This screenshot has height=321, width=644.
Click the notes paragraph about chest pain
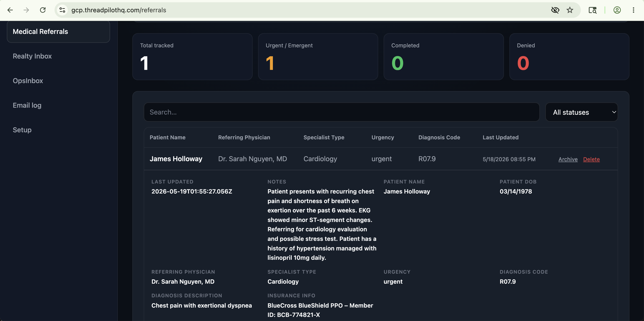322,224
